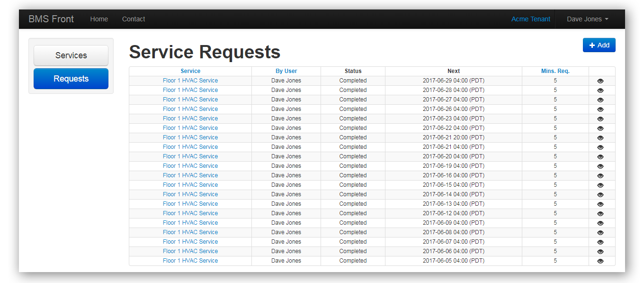Open Floor 1 HVAC Service link in first row
Screen dimensions: 644x283
(190, 81)
